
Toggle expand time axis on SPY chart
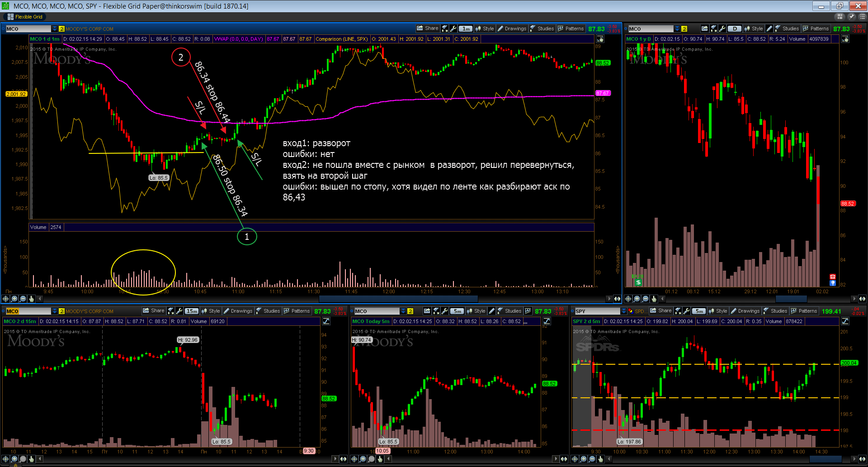click(862, 459)
